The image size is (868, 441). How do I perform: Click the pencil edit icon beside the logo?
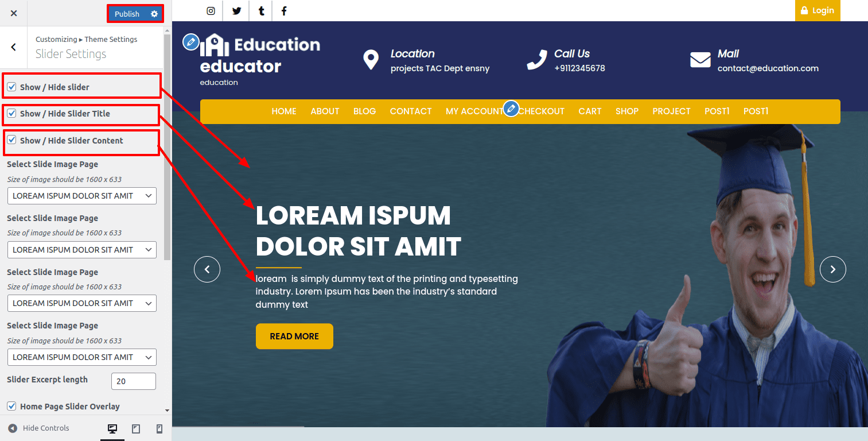tap(190, 42)
